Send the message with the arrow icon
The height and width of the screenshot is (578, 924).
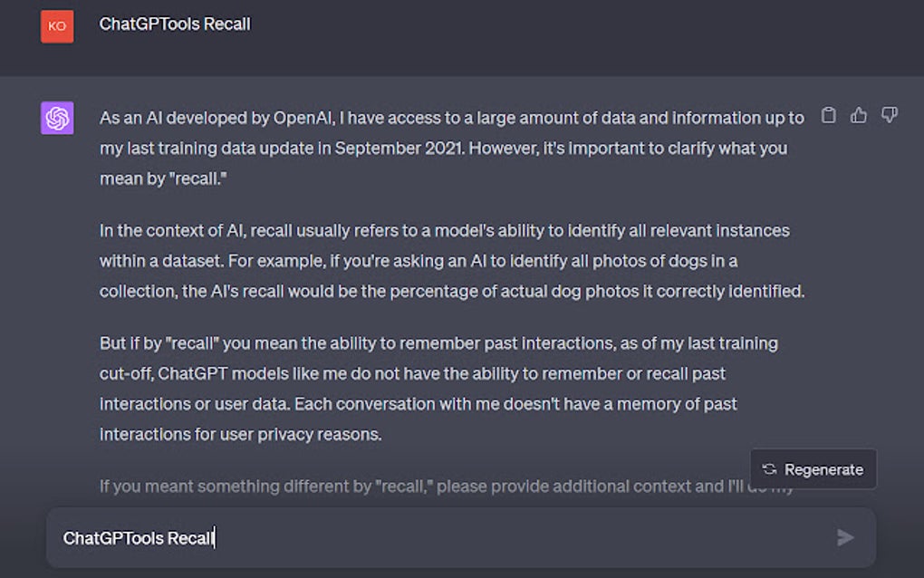tap(845, 538)
